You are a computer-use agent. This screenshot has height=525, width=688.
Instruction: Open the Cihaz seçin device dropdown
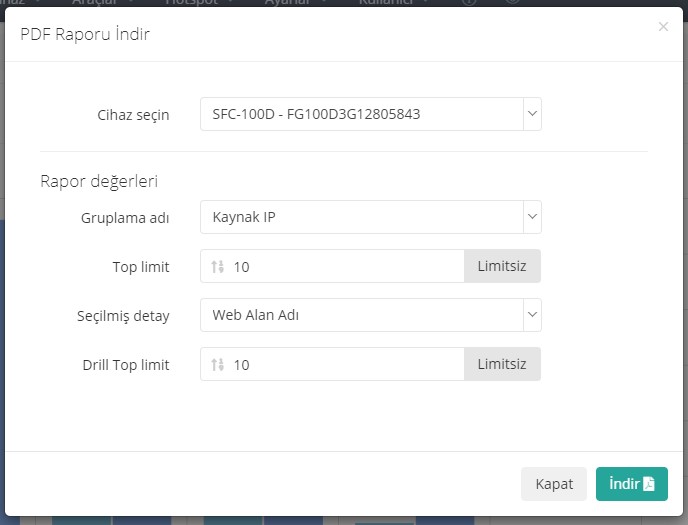[x=370, y=114]
